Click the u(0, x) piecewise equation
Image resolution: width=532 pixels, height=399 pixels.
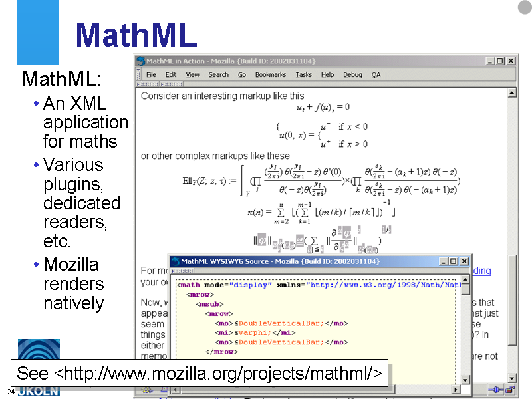323,136
